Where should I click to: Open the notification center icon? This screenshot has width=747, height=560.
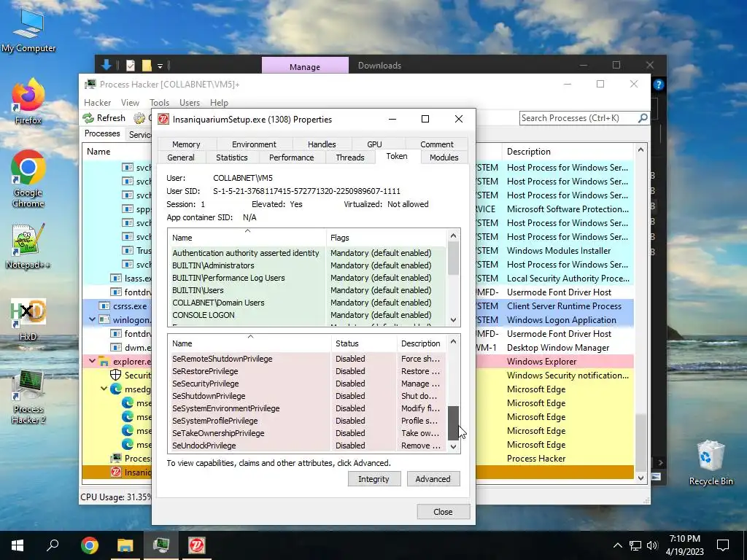(x=723, y=545)
